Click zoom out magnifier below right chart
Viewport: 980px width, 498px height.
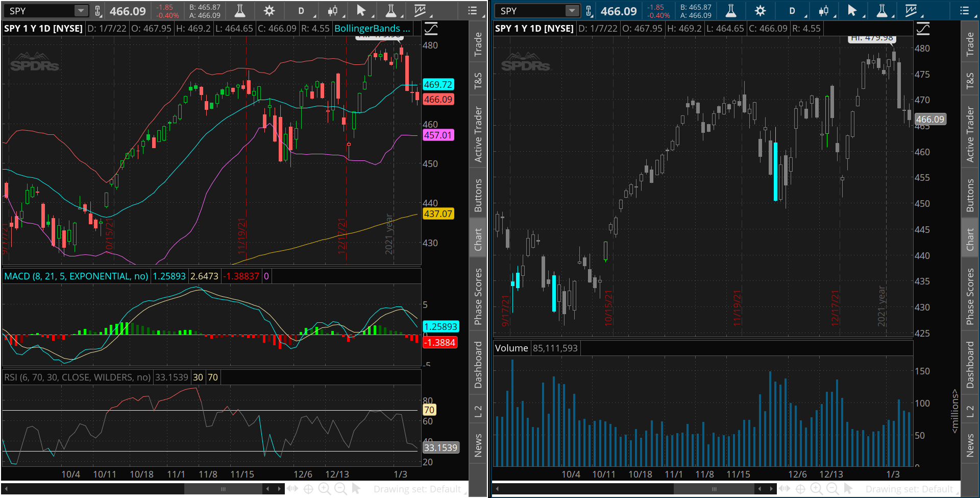coord(832,489)
